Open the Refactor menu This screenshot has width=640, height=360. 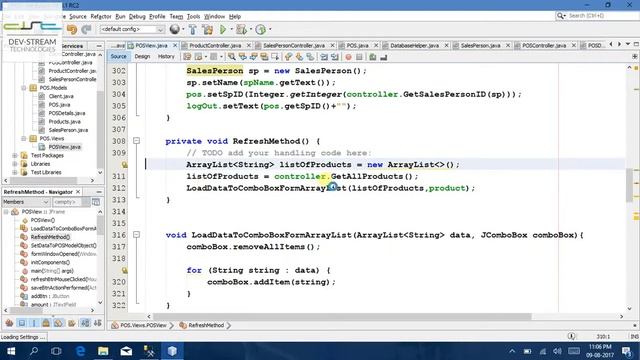101,16
